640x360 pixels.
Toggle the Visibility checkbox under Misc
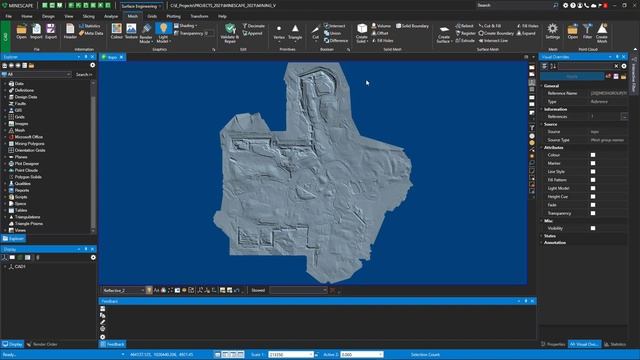pos(593,228)
